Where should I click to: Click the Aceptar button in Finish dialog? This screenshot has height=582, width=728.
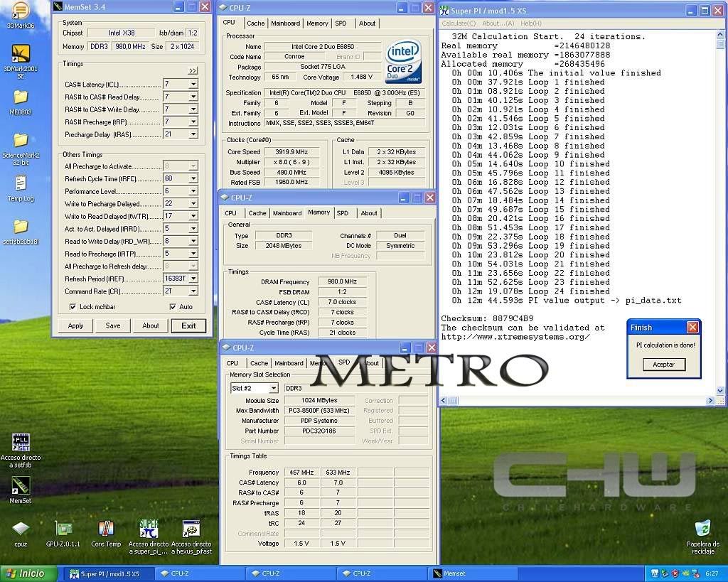pos(663,364)
